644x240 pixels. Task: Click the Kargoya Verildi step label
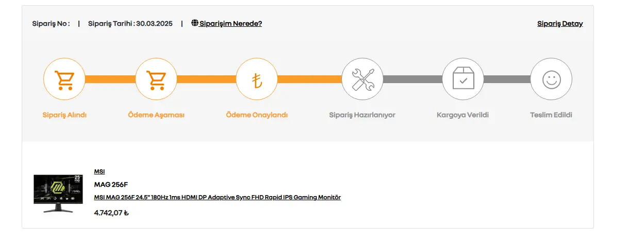point(463,115)
